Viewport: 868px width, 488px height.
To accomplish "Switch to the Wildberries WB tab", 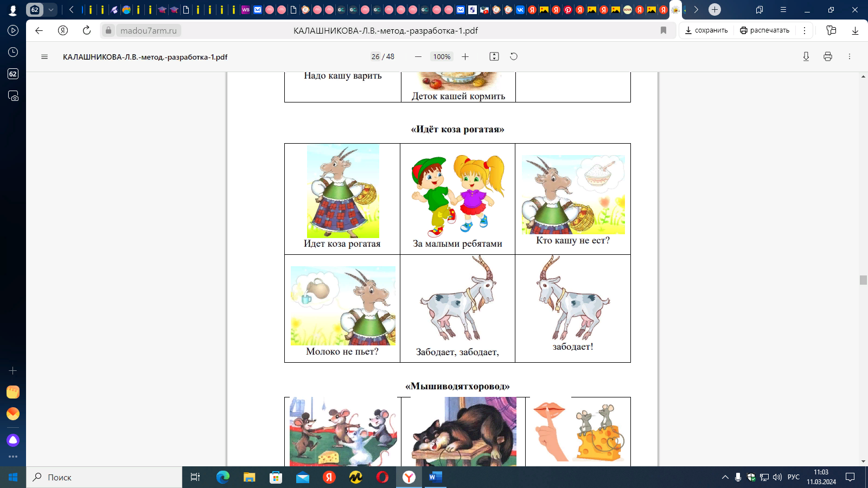I will pos(246,10).
